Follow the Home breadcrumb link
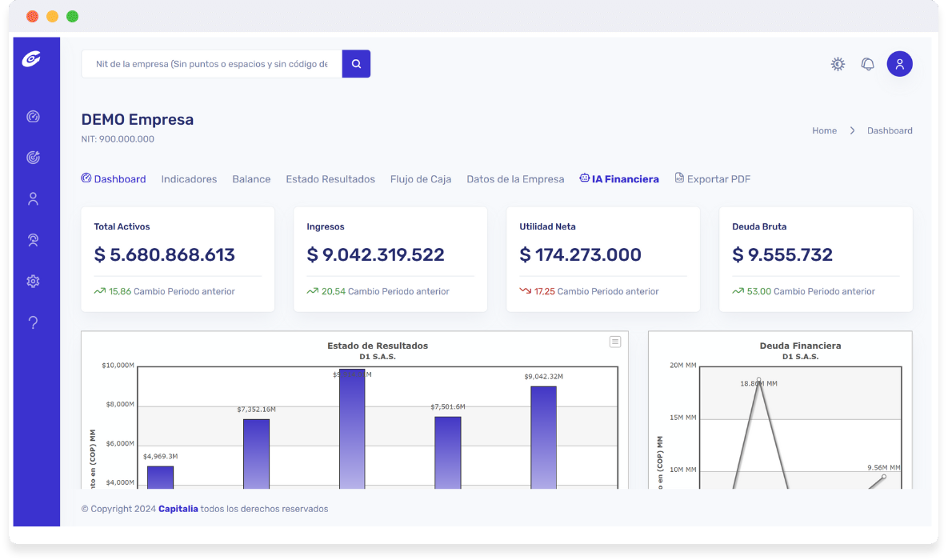The width and height of the screenshot is (948, 560). coord(824,130)
